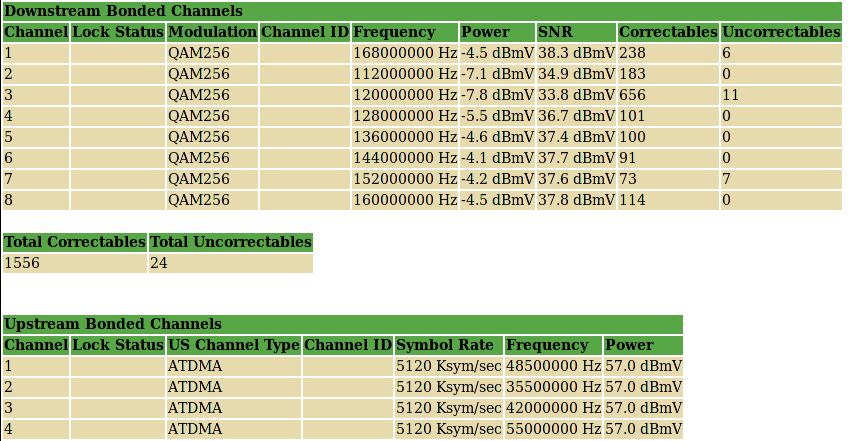Click correctables value 73
This screenshot has height=441, width=852.
click(x=628, y=179)
